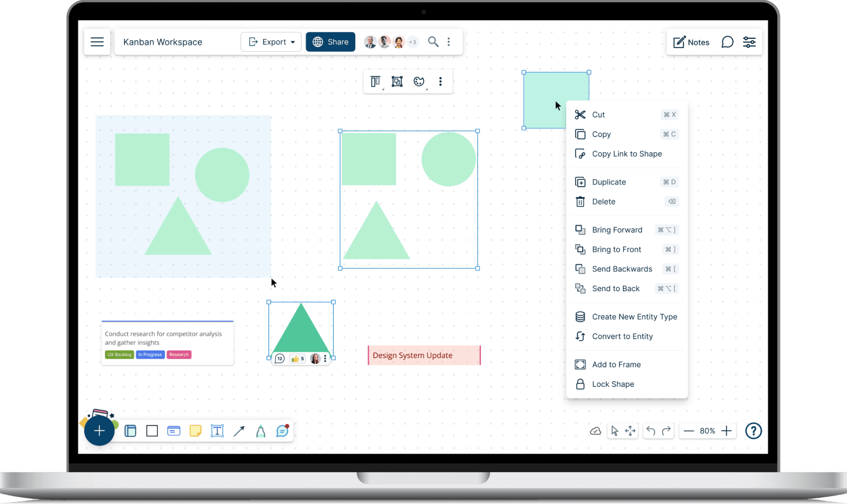Viewport: 847px width, 504px height.
Task: Expand the +3 collaborators list
Action: pos(412,42)
